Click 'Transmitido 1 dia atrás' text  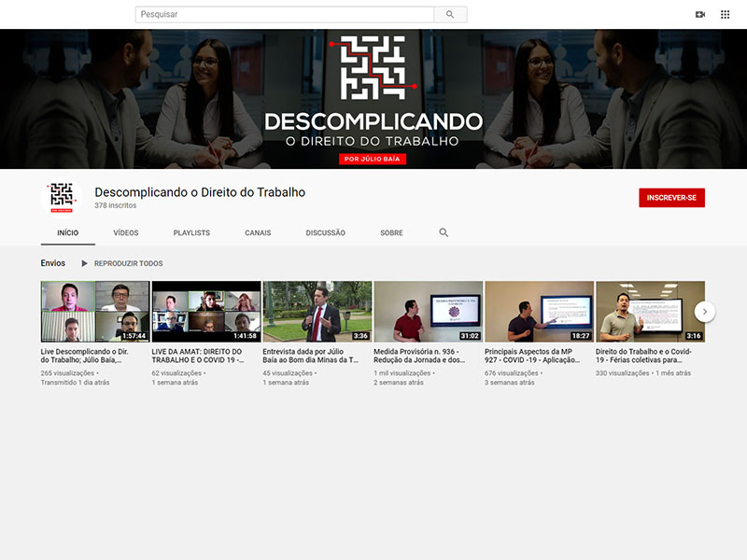point(75,383)
